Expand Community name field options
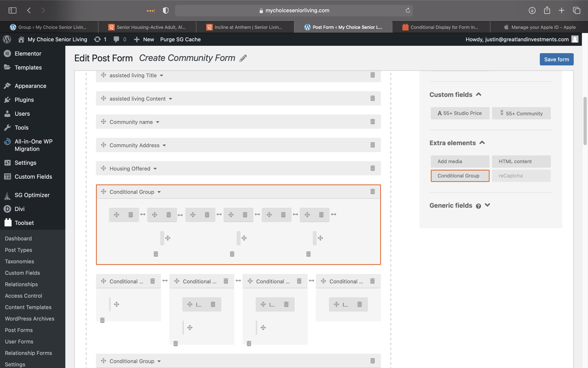The width and height of the screenshot is (588, 368). pos(158,122)
